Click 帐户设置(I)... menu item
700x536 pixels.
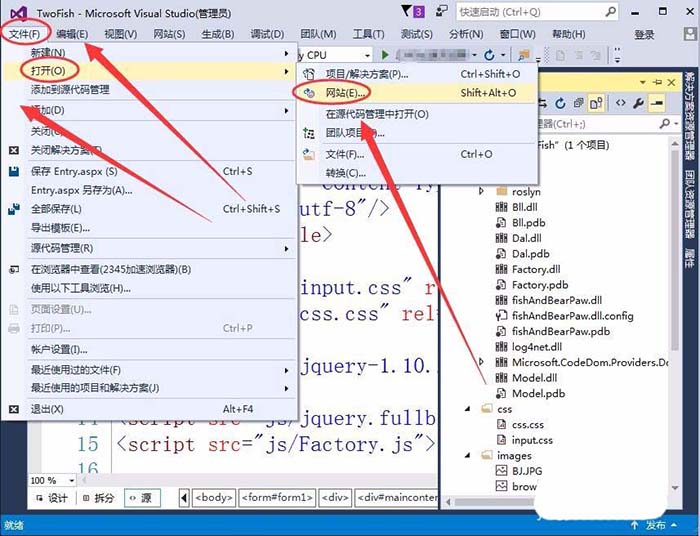coord(150,349)
